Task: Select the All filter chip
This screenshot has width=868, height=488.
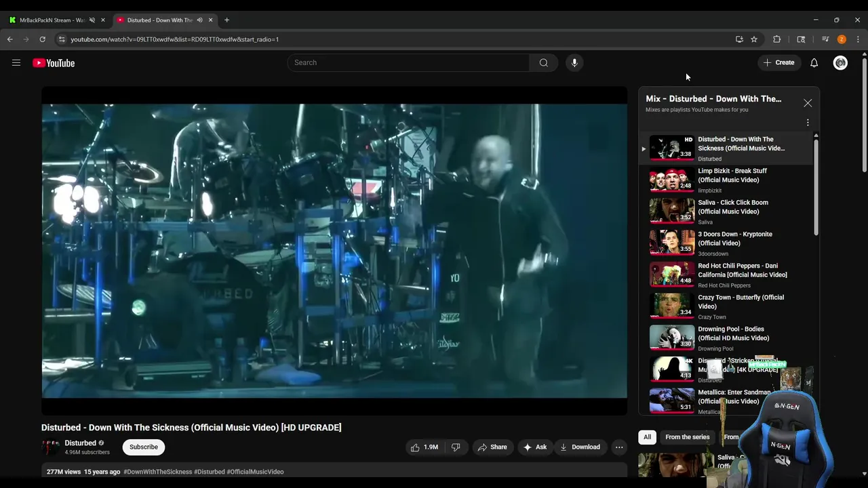Action: [648, 437]
